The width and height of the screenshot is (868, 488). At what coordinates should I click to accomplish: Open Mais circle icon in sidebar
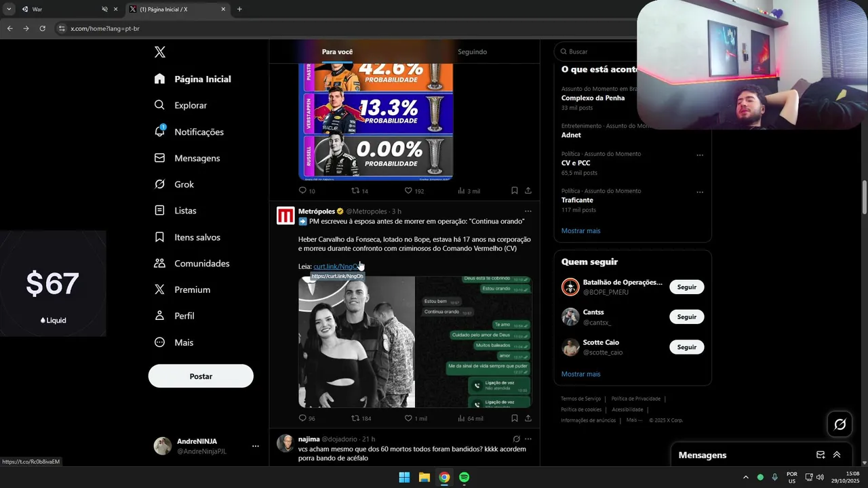point(160,342)
